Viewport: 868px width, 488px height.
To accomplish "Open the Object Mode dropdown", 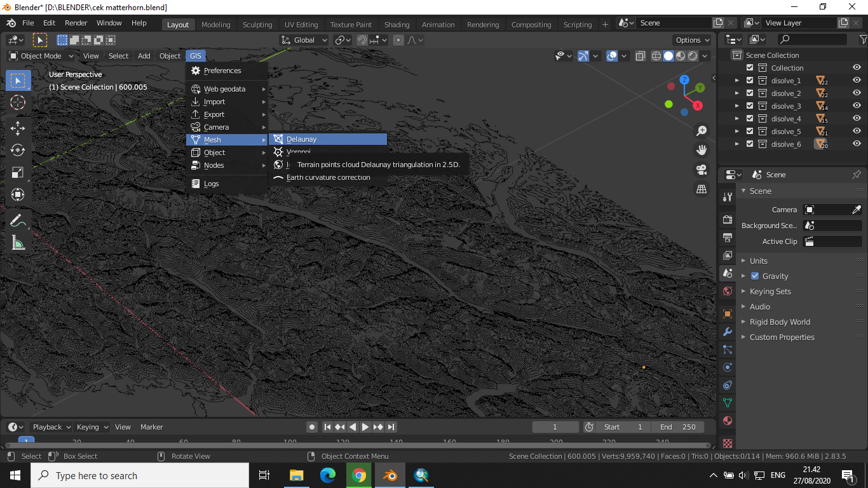I will [41, 56].
